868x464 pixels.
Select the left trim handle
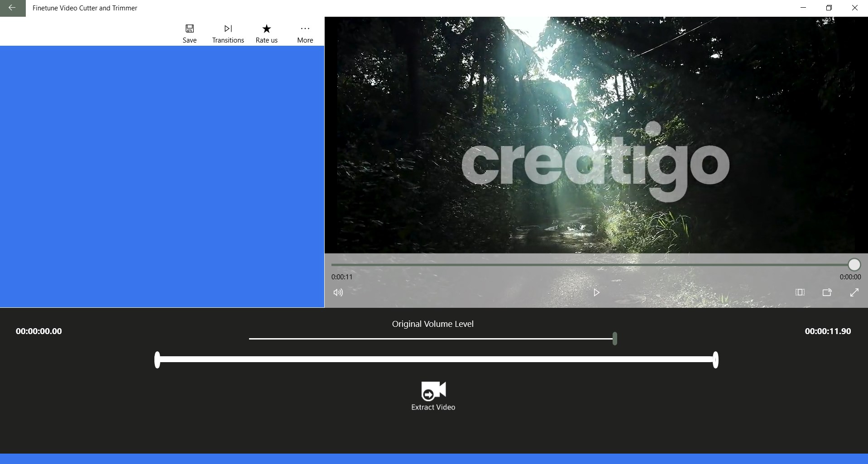coord(158,360)
